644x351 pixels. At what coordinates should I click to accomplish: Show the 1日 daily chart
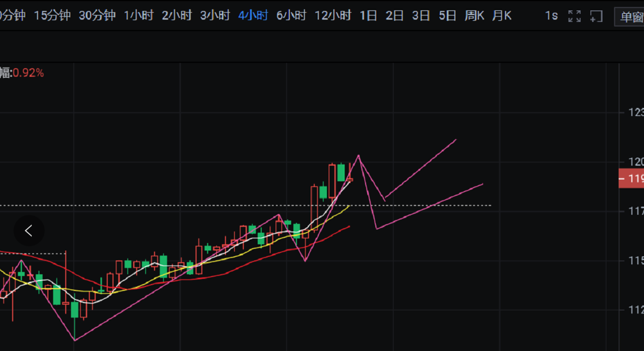click(368, 16)
